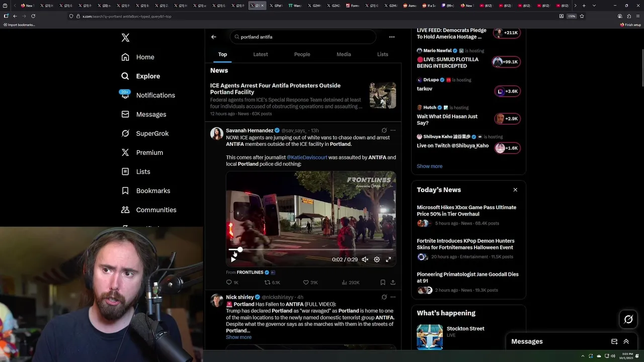Screen dimensions: 644x362
Task: Click the back arrow beside search box
Action: tap(213, 37)
